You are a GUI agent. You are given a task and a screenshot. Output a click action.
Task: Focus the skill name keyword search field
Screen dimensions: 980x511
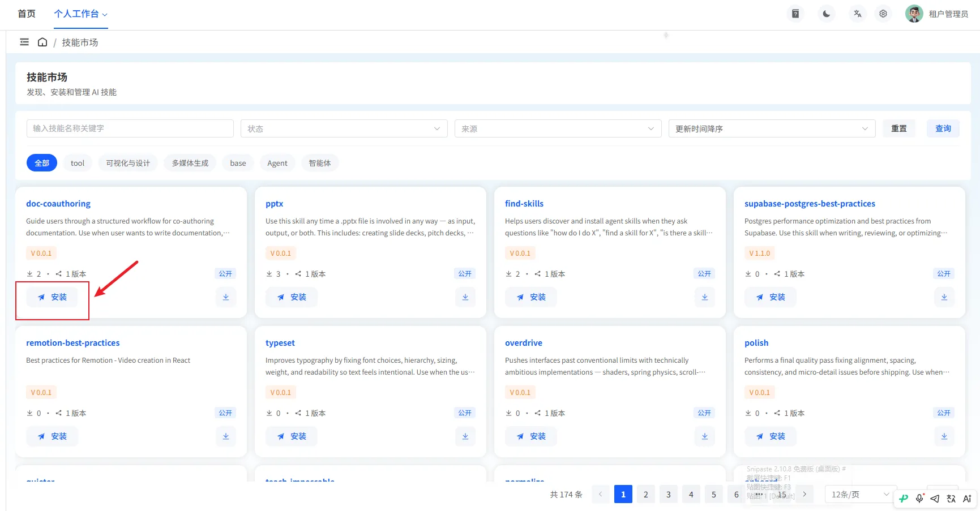[x=130, y=128]
